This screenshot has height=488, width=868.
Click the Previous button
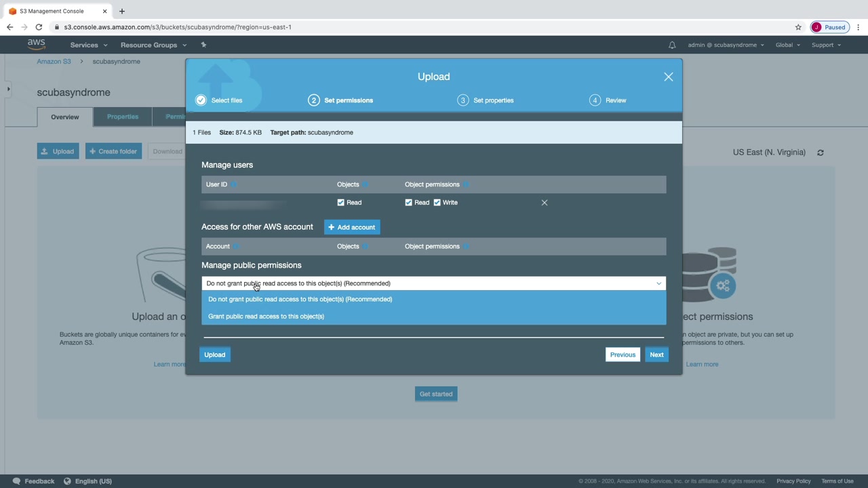point(623,354)
